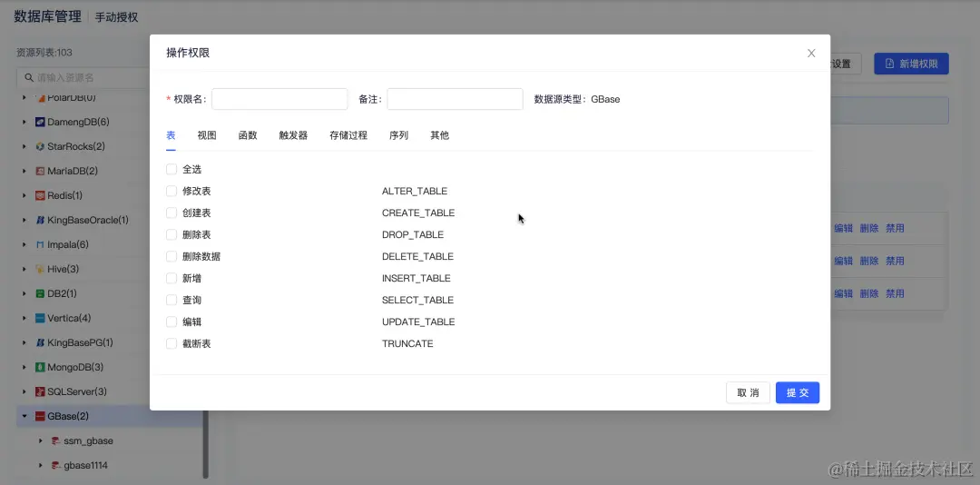Click the StarRocks database icon
The image size is (980, 485).
[40, 146]
